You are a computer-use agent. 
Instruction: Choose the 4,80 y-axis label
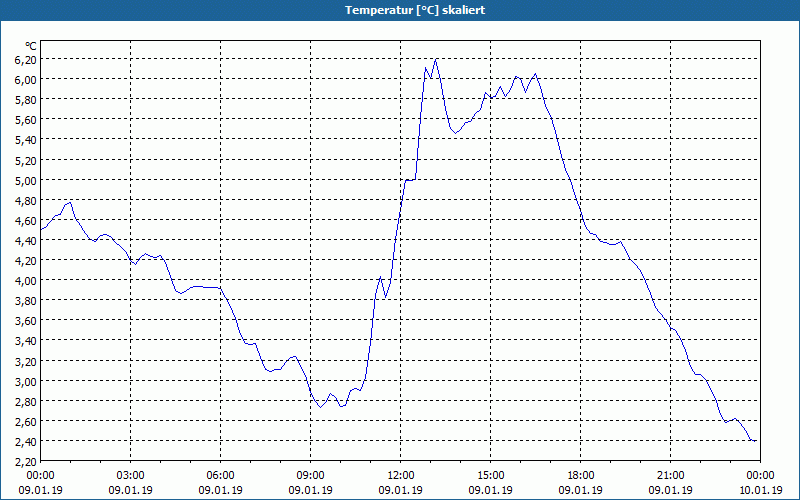[x=26, y=201]
